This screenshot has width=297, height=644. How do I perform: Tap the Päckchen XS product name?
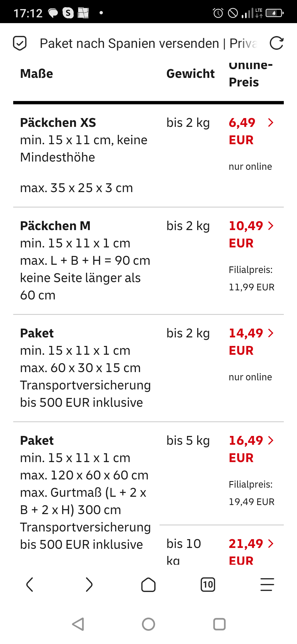pos(58,123)
